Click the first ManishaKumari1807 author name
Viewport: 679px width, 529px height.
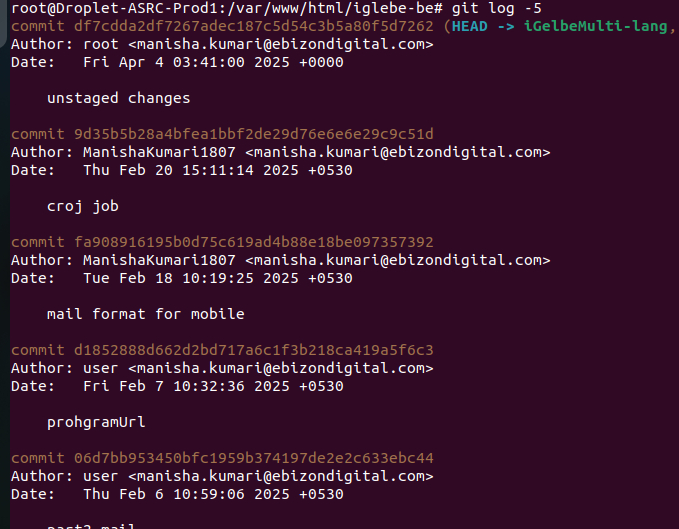159,152
